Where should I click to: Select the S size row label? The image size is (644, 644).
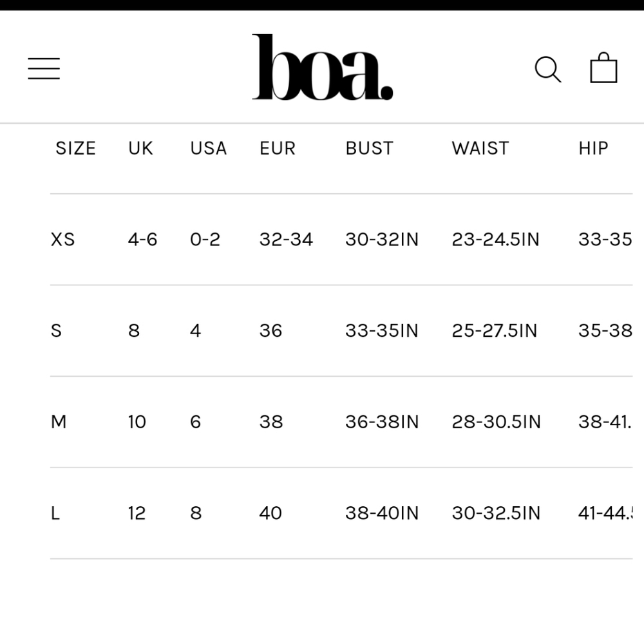(x=56, y=330)
